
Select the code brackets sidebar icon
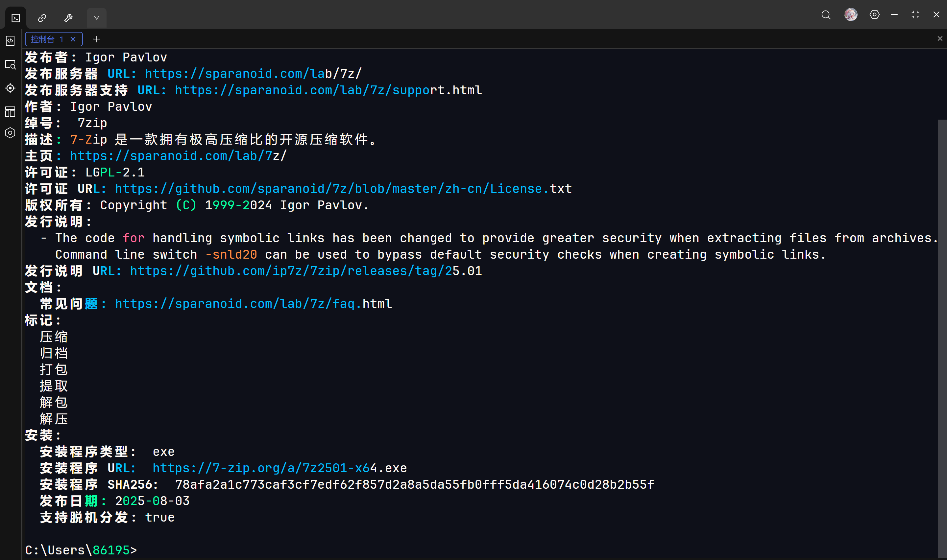(x=10, y=41)
